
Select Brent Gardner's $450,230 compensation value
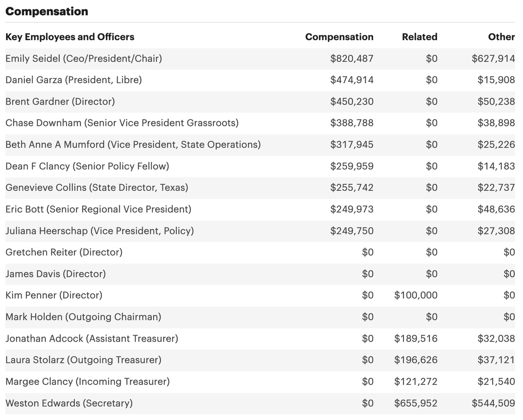pos(352,102)
